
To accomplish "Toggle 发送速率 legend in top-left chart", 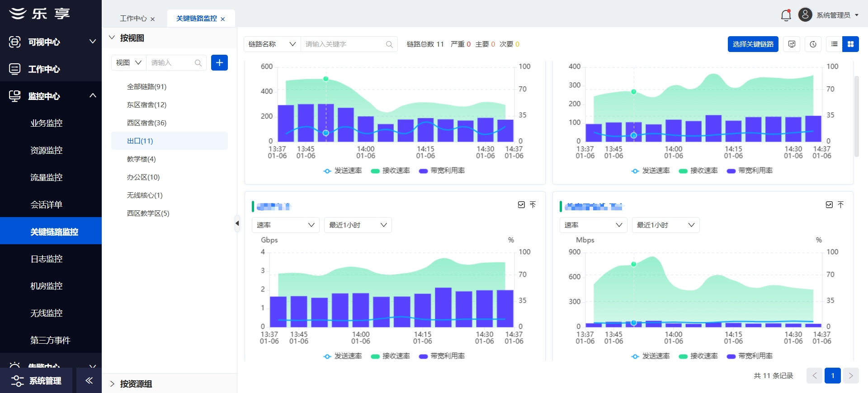I will pos(343,170).
